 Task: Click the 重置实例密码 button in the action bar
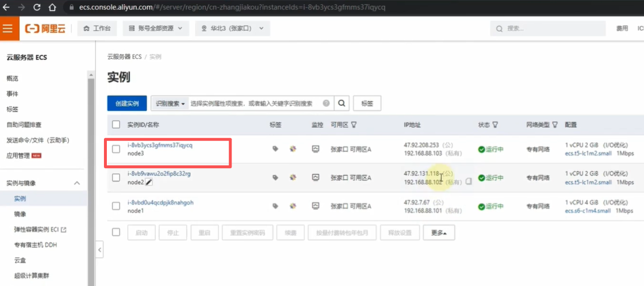point(247,233)
